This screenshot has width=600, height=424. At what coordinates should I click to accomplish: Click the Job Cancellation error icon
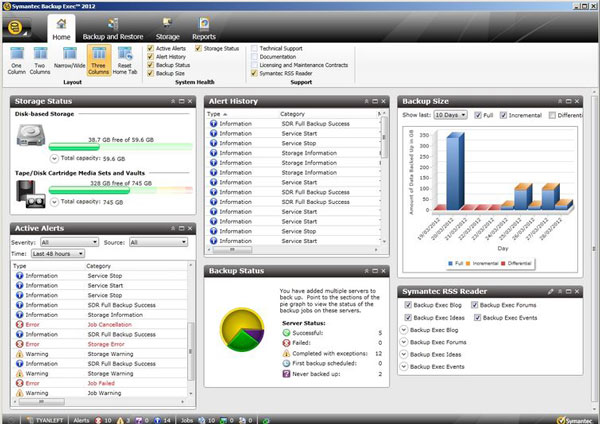pyautogui.click(x=20, y=325)
